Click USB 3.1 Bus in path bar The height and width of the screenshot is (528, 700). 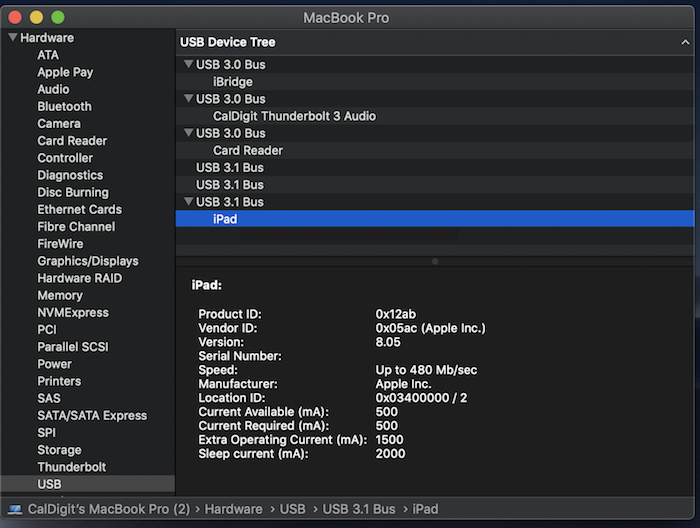[x=359, y=509]
